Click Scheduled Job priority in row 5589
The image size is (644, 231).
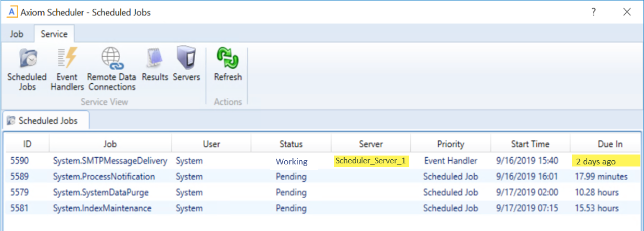pyautogui.click(x=450, y=176)
